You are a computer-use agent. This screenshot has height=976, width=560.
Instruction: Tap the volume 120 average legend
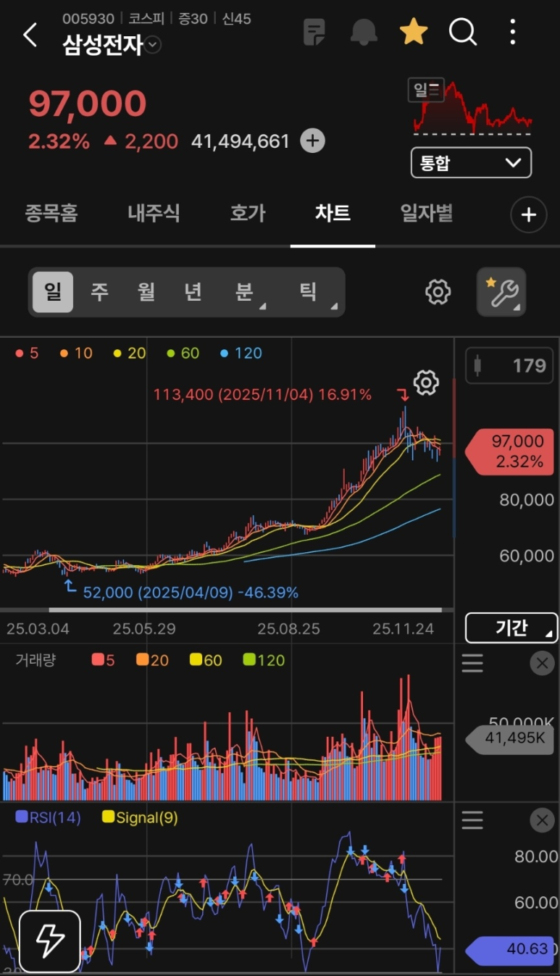[264, 660]
